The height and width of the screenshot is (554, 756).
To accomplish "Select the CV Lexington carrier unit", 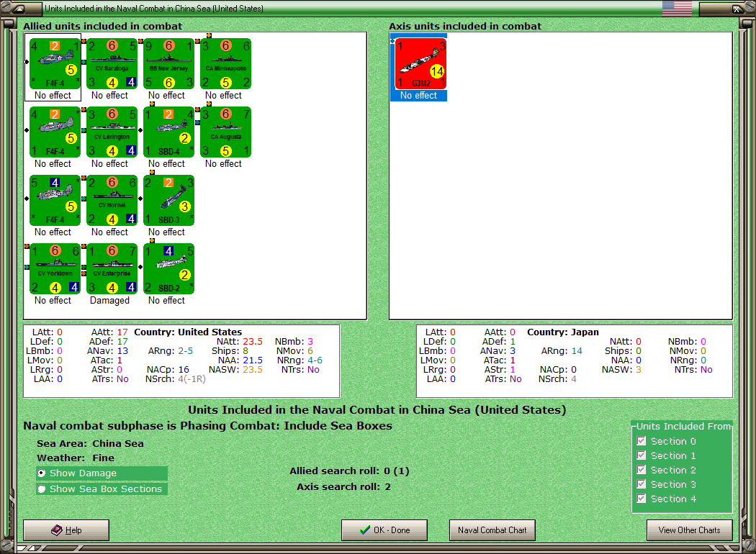I will pyautogui.click(x=112, y=132).
